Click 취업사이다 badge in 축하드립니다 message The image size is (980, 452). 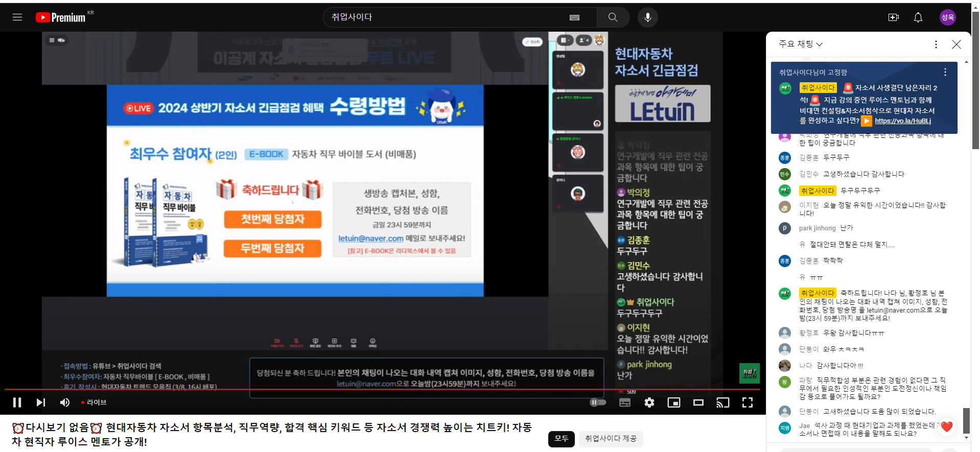coord(818,293)
